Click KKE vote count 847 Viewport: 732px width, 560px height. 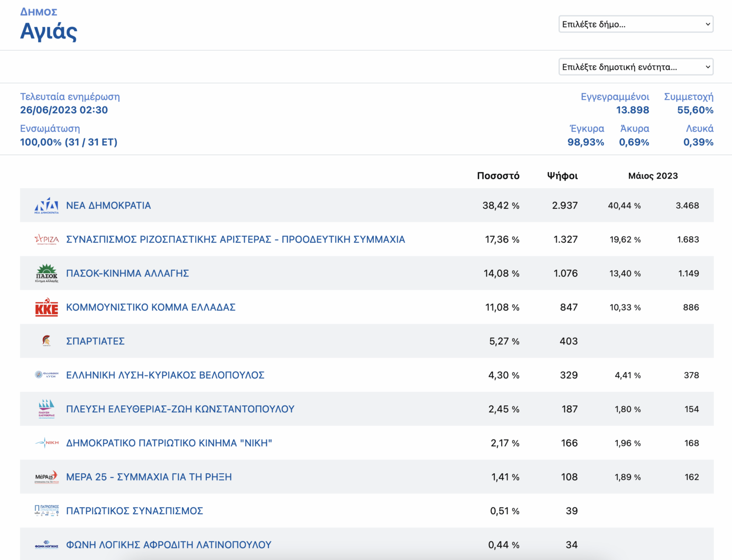tap(569, 307)
